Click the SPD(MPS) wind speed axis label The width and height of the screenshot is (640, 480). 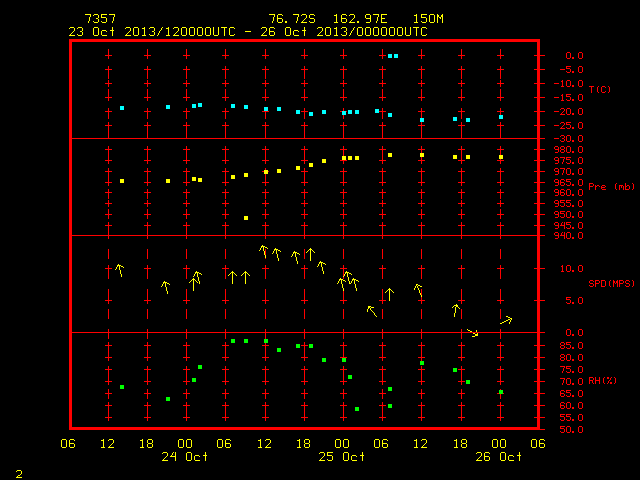[x=611, y=283]
